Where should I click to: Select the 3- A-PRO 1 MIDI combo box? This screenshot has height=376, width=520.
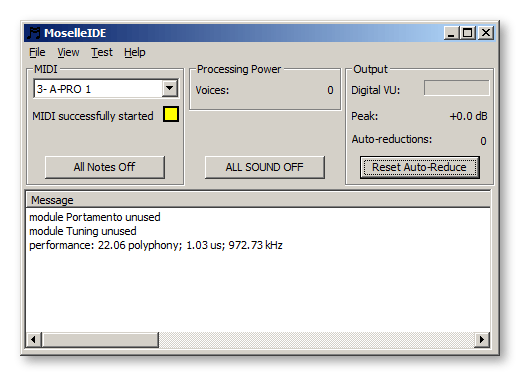point(106,89)
